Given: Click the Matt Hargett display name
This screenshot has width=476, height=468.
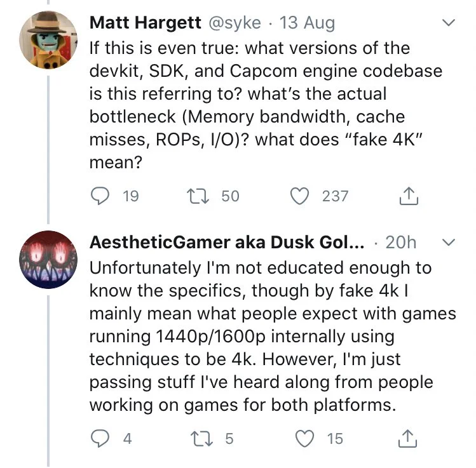Looking at the screenshot, I should coord(145,23).
